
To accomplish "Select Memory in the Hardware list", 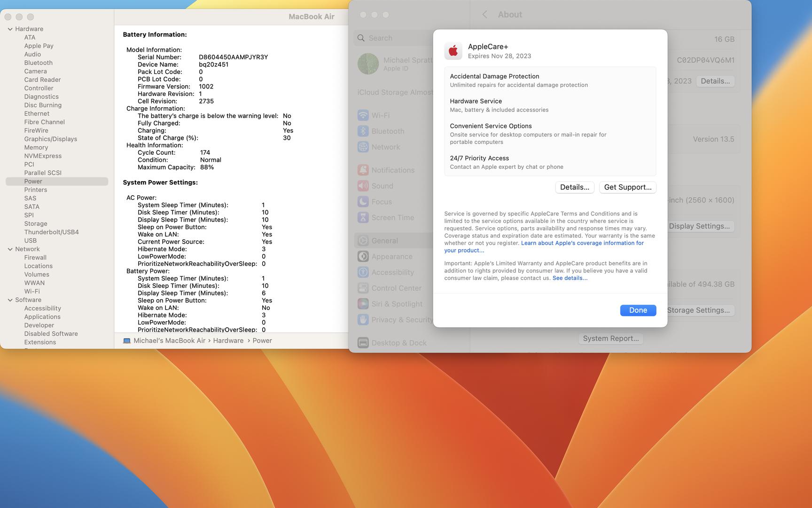I will tap(36, 148).
